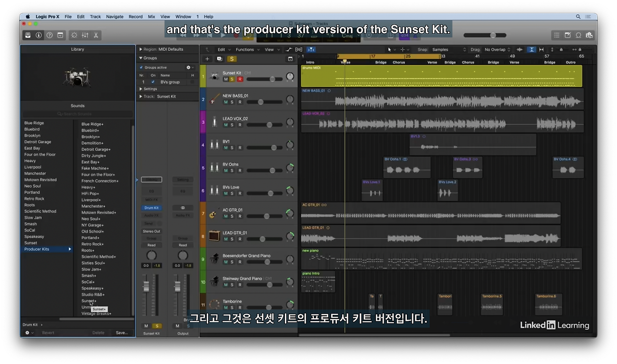This screenshot has height=364, width=617.
Task: Open the Mix menu
Action: tap(151, 16)
